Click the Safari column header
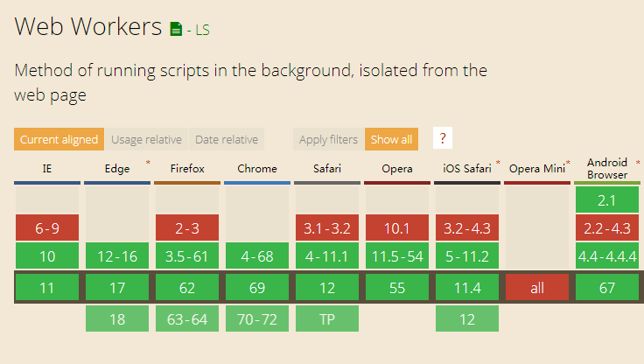 pos(327,169)
